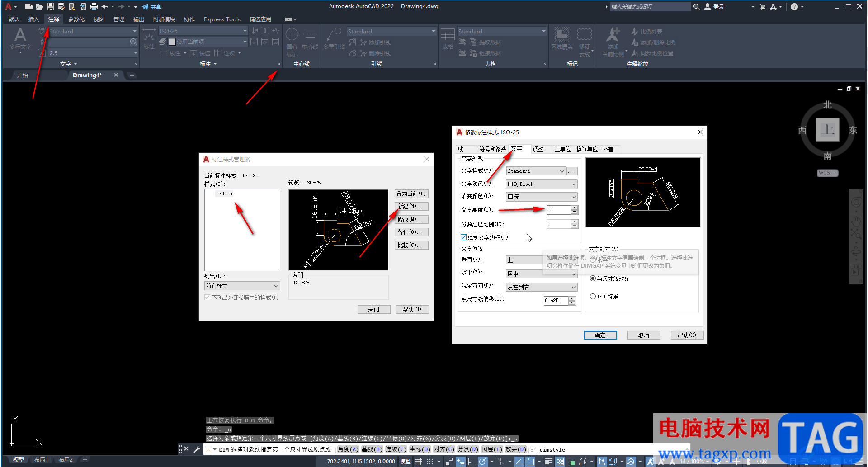The width and height of the screenshot is (868, 467).
Task: Click the Share paper-plane icon
Action: pos(145,7)
